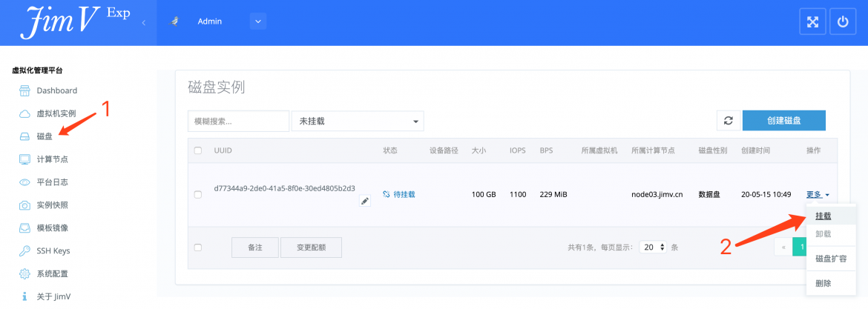Go to 平台日志 in the sidebar

(53, 182)
